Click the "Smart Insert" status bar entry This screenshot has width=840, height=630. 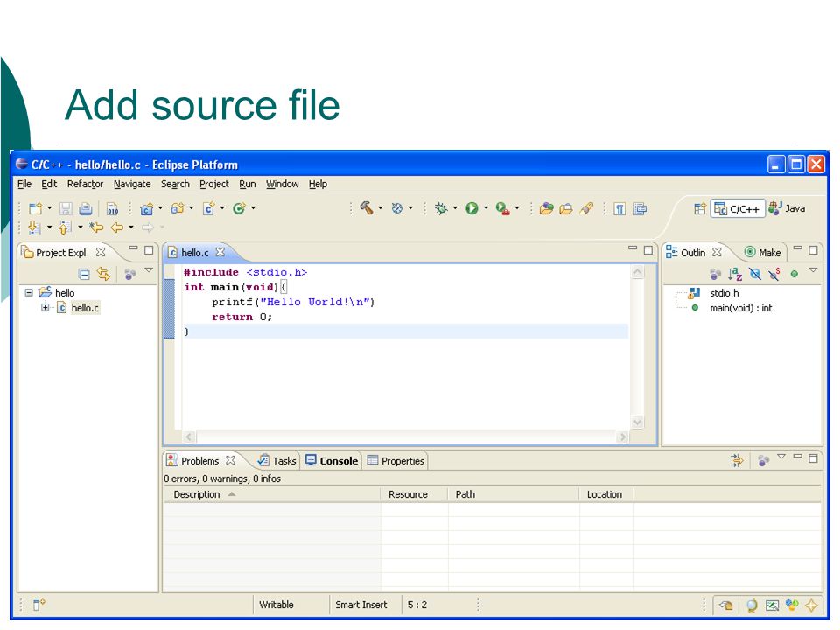pyautogui.click(x=361, y=605)
